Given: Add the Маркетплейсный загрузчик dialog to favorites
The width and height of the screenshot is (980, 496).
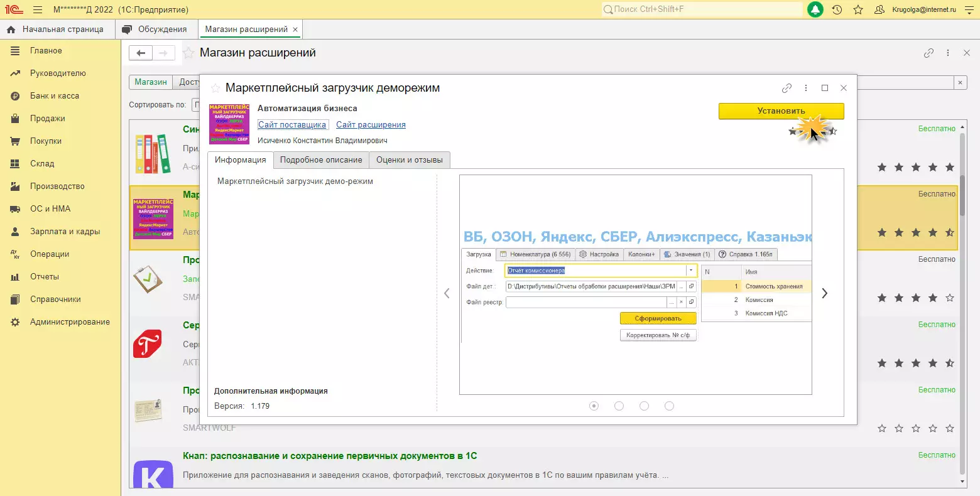Looking at the screenshot, I should tap(215, 89).
